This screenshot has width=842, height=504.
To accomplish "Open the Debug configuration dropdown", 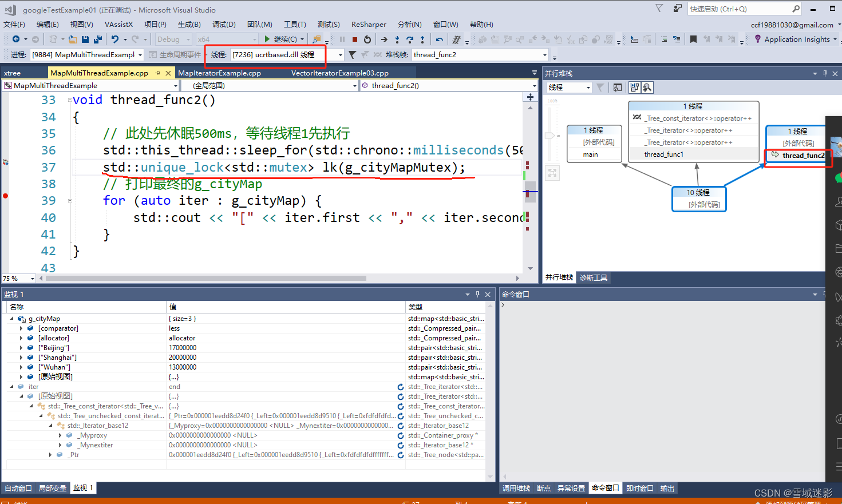I will coord(173,39).
